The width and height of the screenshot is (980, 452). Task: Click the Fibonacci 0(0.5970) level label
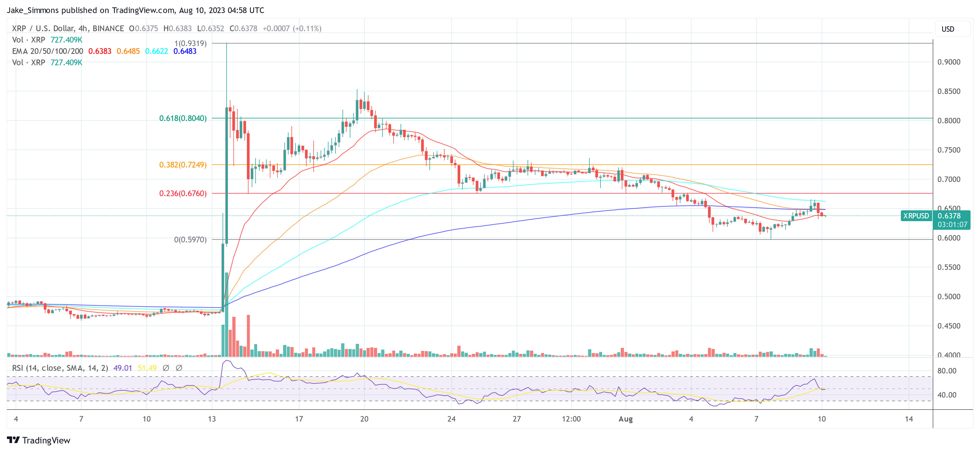click(x=190, y=240)
